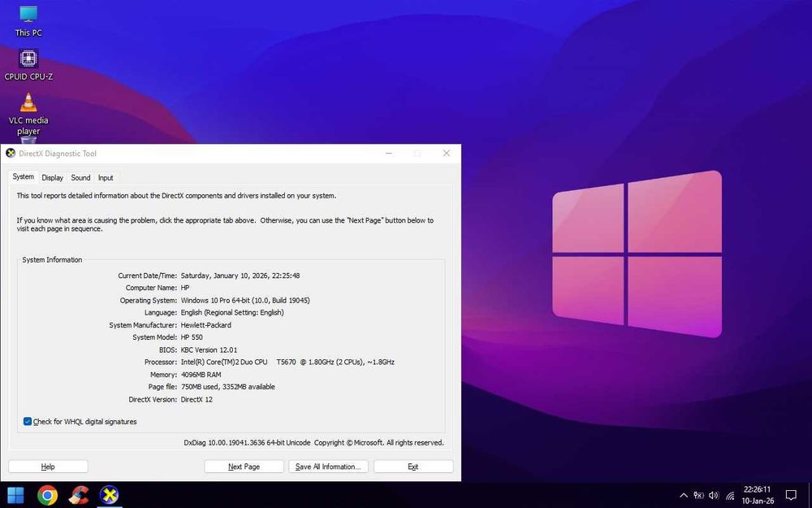Click the Next Page button

pos(244,467)
